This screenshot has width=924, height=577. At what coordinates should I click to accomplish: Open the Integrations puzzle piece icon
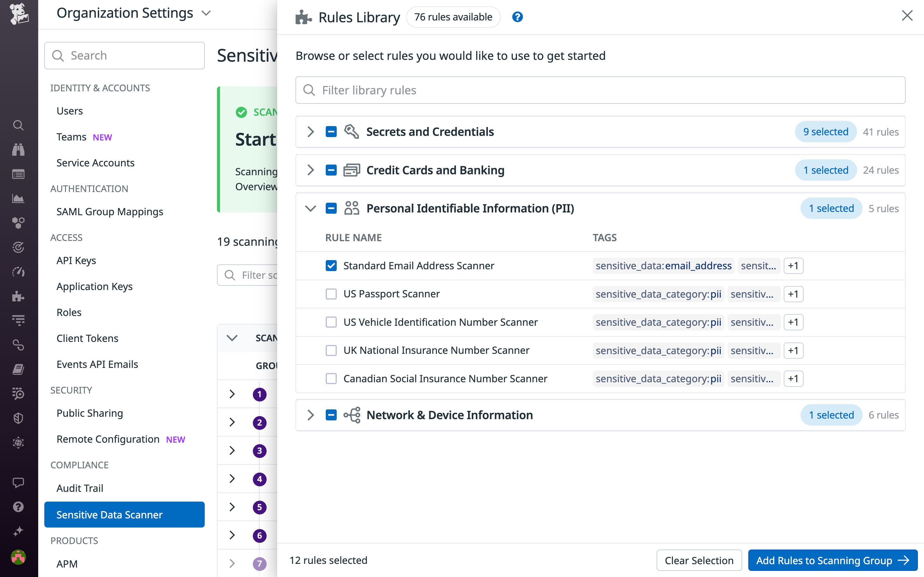(x=18, y=296)
